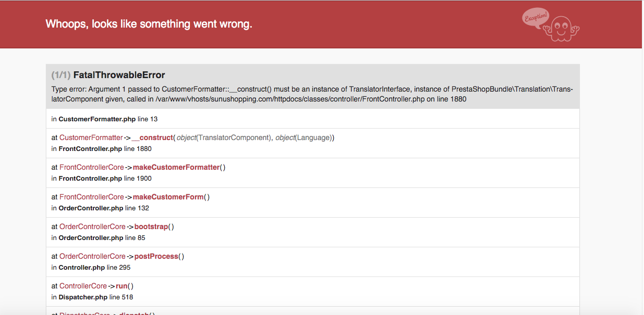Click the object(Language) argument
Image resolution: width=644 pixels, height=315 pixels.
pos(303,137)
